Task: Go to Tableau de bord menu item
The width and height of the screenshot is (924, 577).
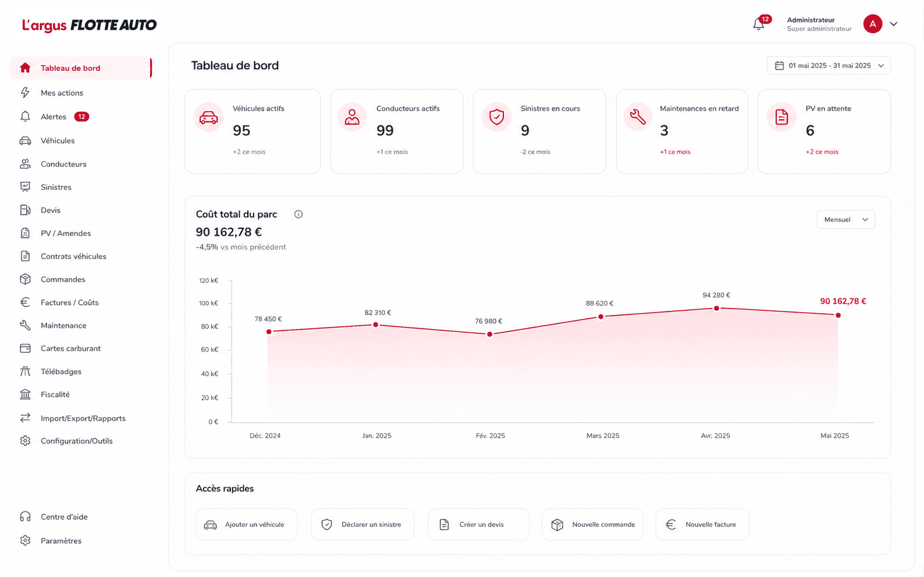Action: coord(81,68)
